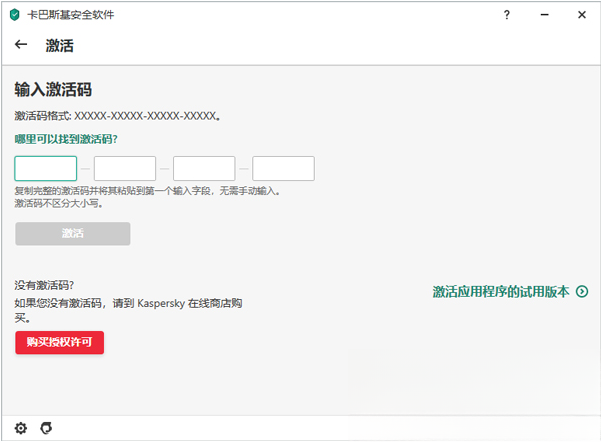Click the Kaspersky 在线商店 purchase text
This screenshot has height=442, width=601.
[x=128, y=310]
